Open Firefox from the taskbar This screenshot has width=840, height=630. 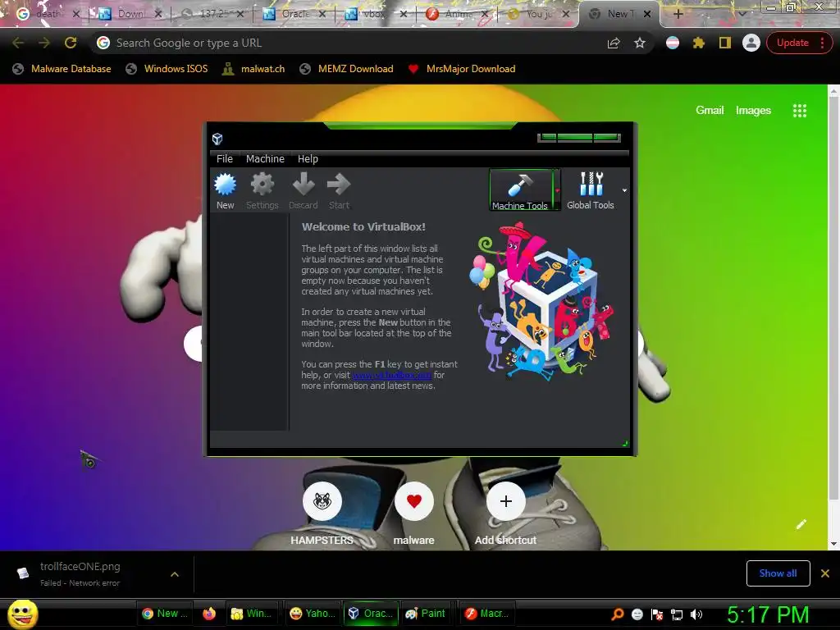(x=209, y=614)
